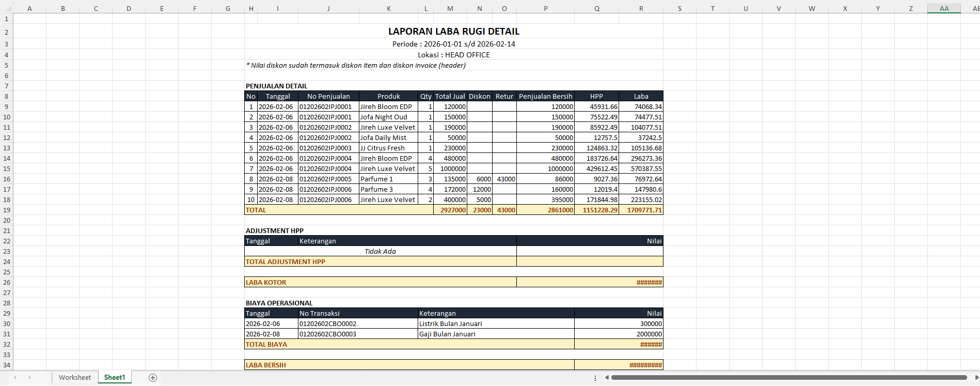
Task: Click transaction number 01202602CBO0002
Action: point(358,323)
